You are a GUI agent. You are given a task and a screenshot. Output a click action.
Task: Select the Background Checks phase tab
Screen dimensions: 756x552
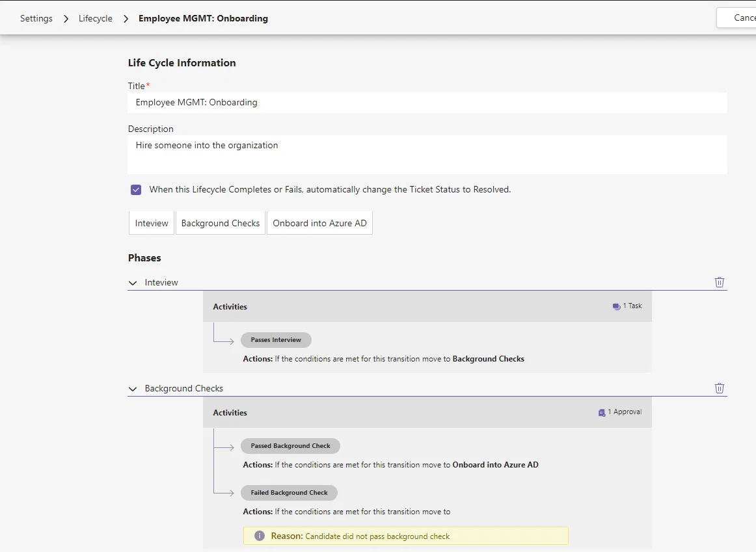pyautogui.click(x=221, y=223)
